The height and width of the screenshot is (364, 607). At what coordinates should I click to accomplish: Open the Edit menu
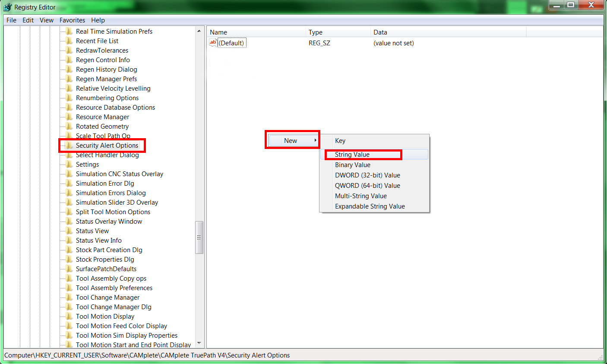(x=28, y=20)
